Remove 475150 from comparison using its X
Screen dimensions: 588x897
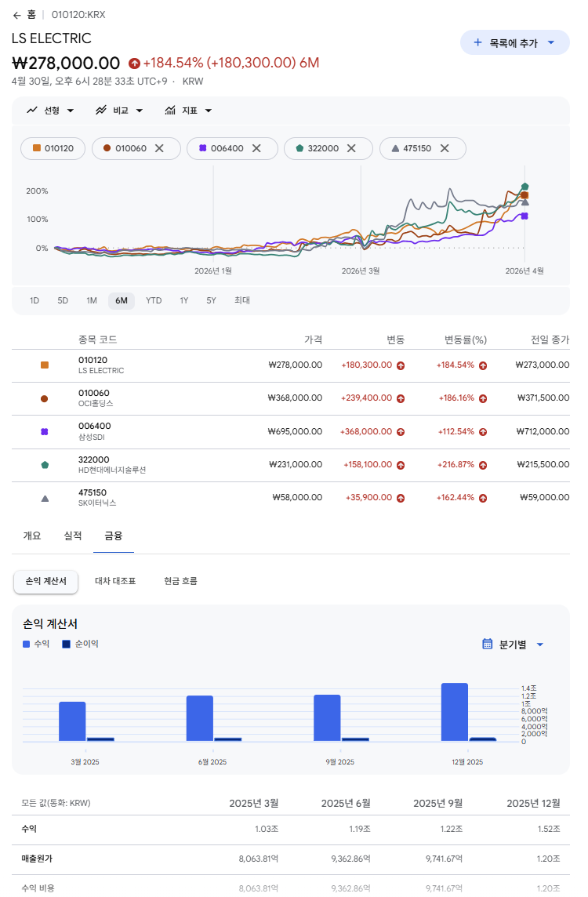click(445, 148)
